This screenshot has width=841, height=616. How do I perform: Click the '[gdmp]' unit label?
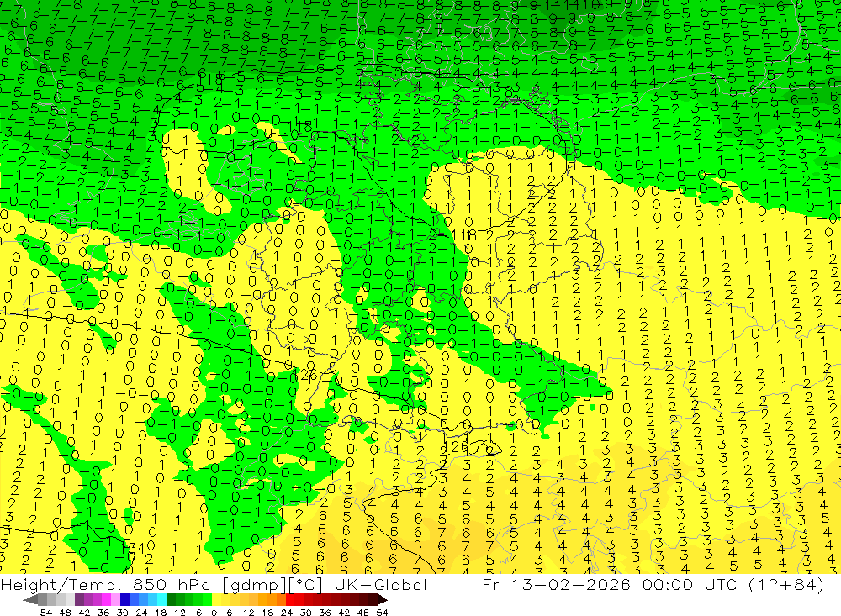256,586
